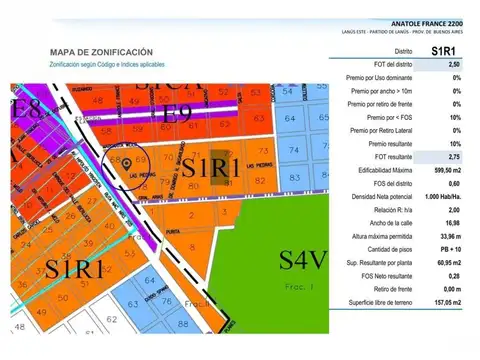The height and width of the screenshot is (360, 480).
Task: Click the 'Frac. I' label in the green zone
Action: [x=299, y=287]
